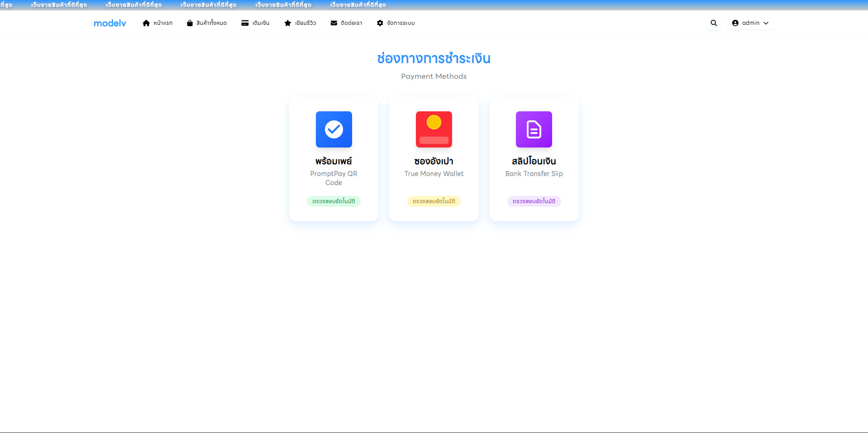Click the yellow auto-verify badge

coord(434,201)
